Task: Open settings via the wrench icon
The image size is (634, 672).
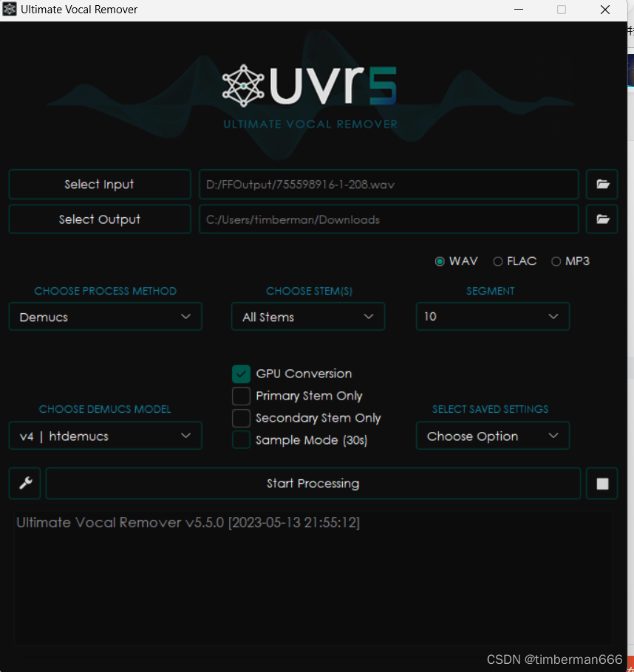Action: coord(25,483)
